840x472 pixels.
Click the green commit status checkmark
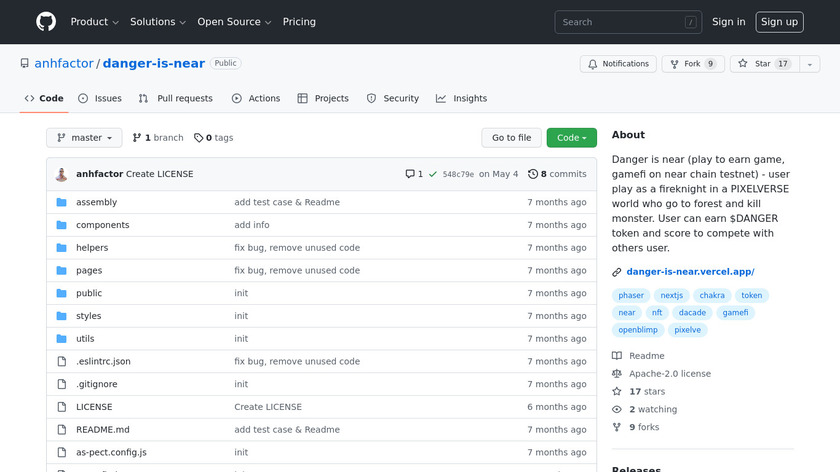click(432, 174)
